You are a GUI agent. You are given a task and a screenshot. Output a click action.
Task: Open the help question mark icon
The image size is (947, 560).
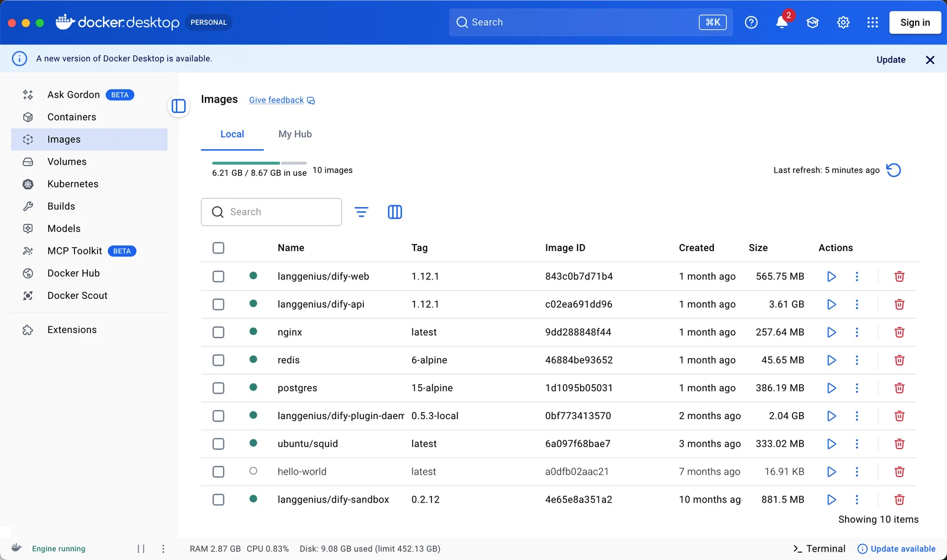click(751, 22)
